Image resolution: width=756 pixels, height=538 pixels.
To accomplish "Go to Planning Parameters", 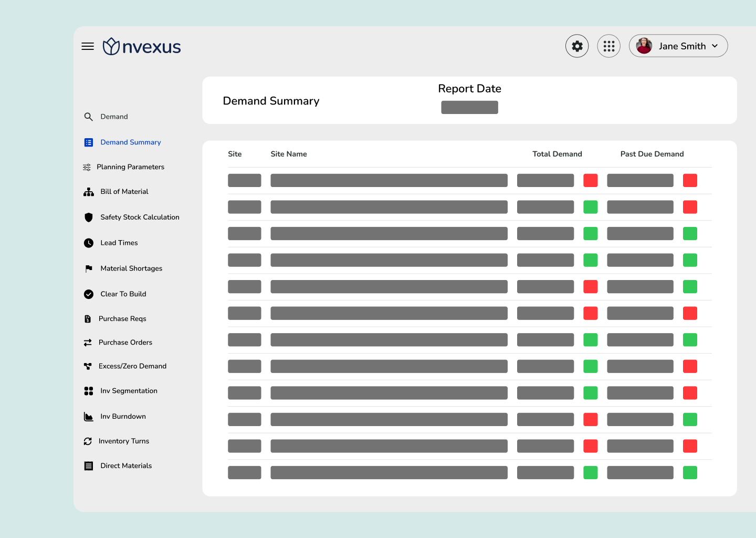I will pyautogui.click(x=130, y=167).
